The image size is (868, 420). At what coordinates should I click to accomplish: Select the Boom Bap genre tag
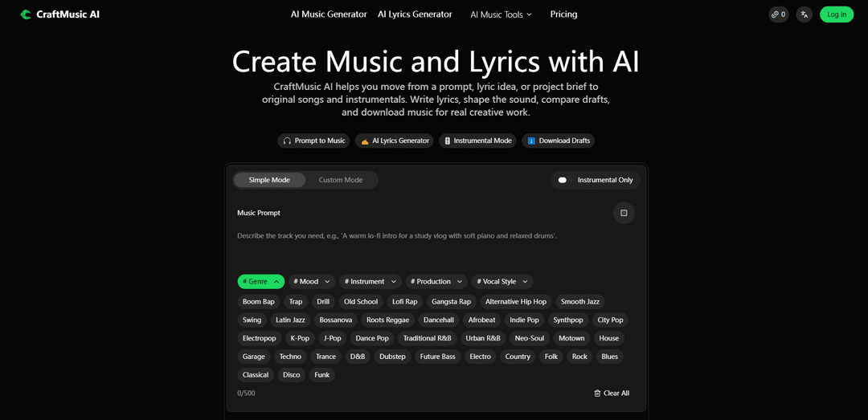point(259,302)
